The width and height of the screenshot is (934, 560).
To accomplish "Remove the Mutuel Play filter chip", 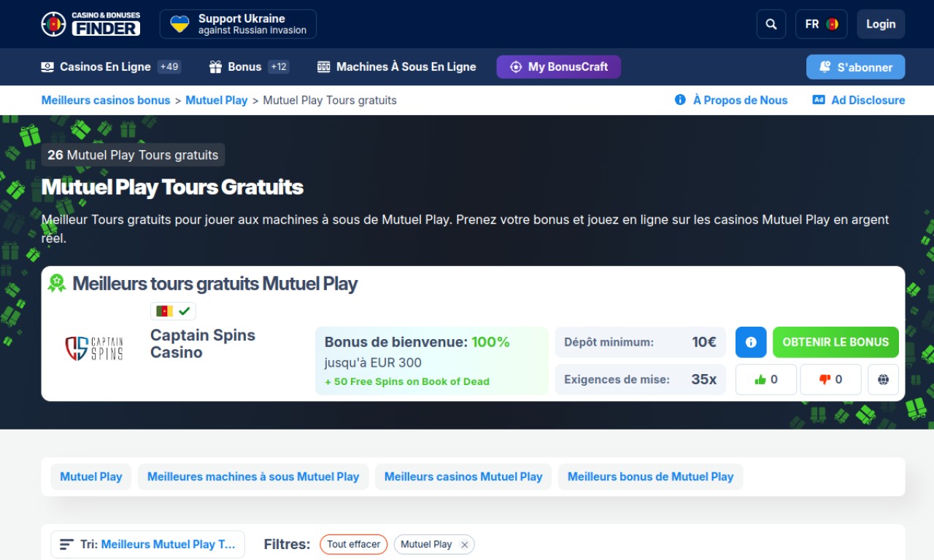I will coord(464,545).
